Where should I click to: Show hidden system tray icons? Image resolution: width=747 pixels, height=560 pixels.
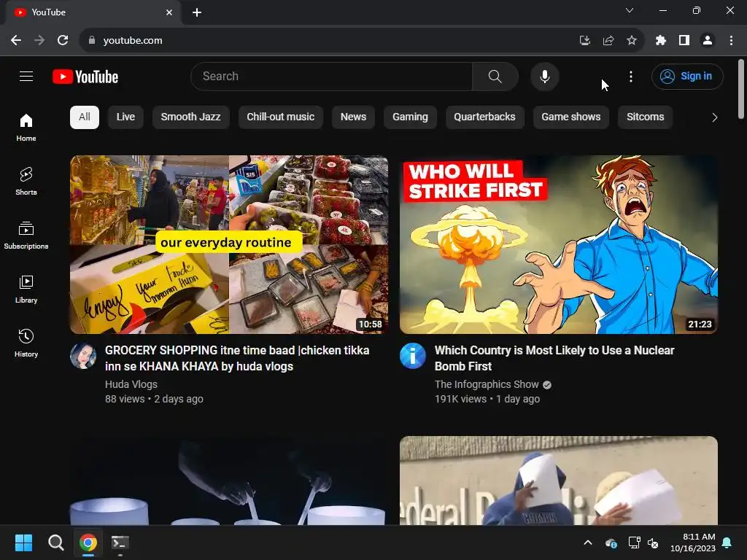pyautogui.click(x=588, y=542)
